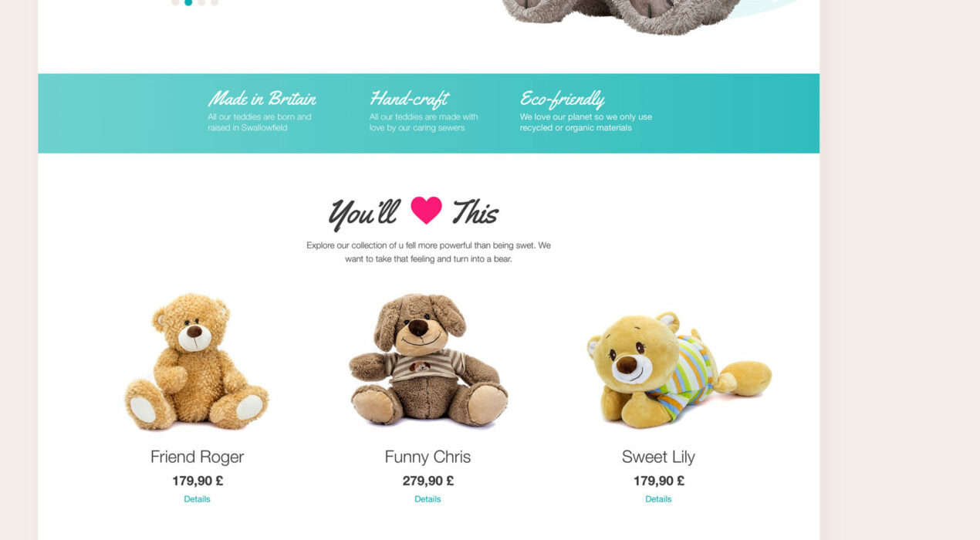This screenshot has width=980, height=540.
Task: Open Details link under Friend Roger
Action: coord(197,499)
